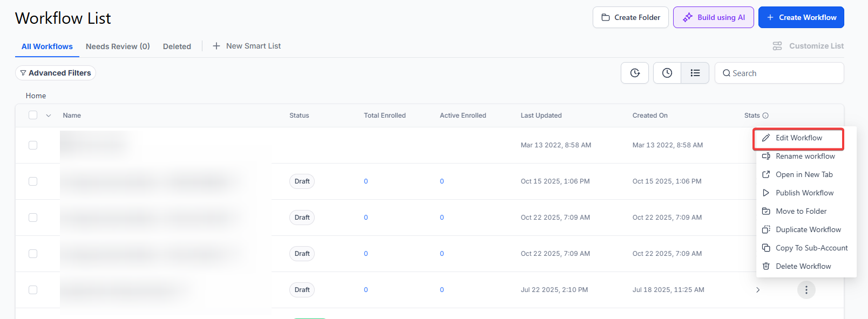868x319 pixels.
Task: Click the Create Workflow button
Action: pos(801,17)
